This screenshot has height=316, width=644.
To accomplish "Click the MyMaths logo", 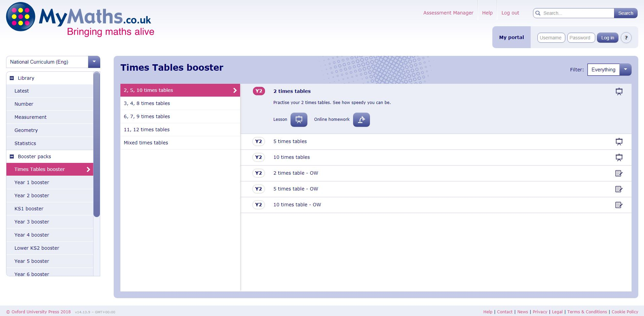I will coord(80,20).
